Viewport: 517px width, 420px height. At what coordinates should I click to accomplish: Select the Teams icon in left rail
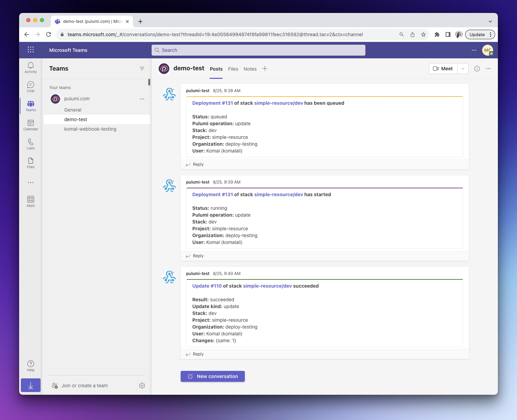31,106
